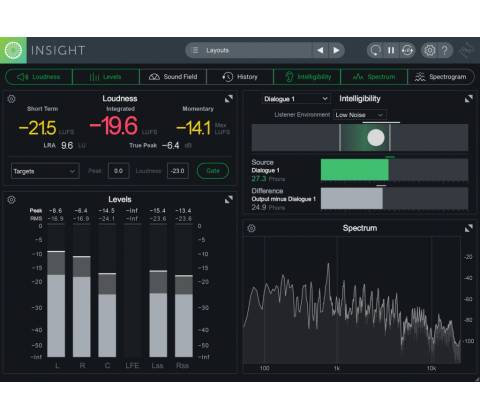This screenshot has width=480, height=420.
Task: Click the -13.4 peak value for Rss
Action: [x=183, y=211]
